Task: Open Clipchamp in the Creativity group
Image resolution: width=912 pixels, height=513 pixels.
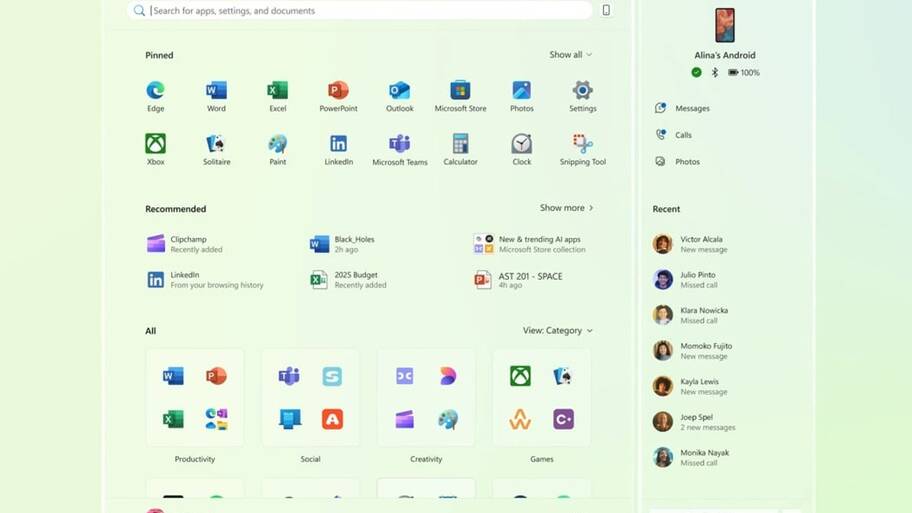Action: (x=404, y=419)
